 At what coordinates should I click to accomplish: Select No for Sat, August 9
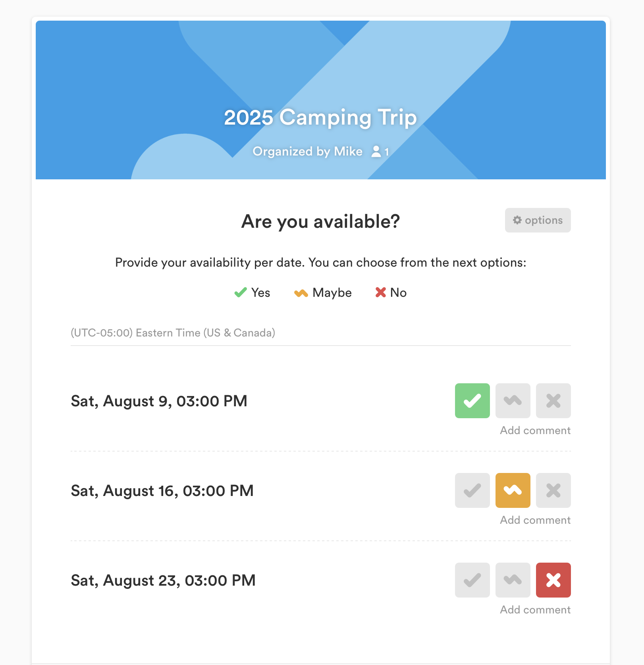point(553,401)
